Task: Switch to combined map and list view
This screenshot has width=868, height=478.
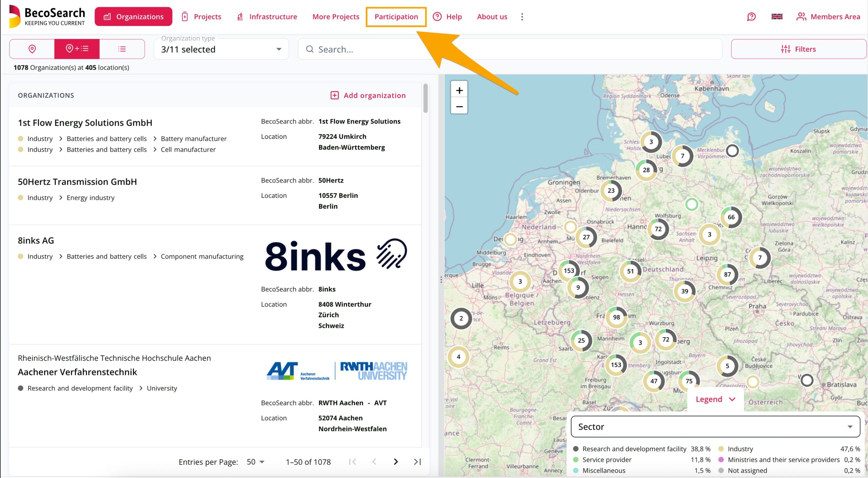Action: point(77,49)
